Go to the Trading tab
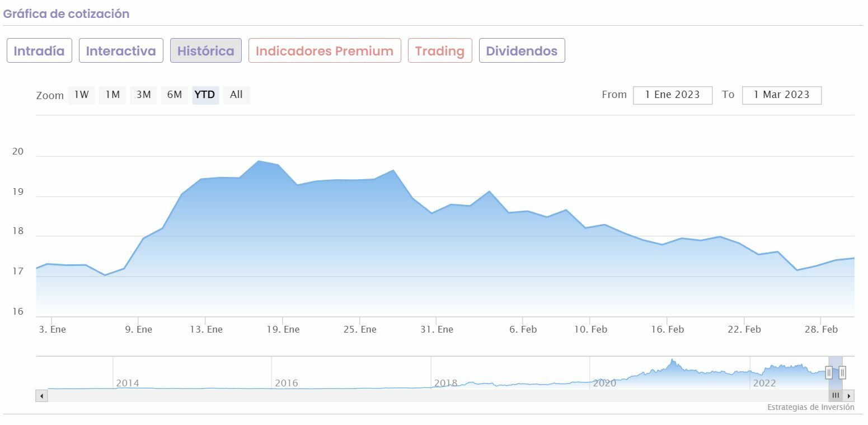Image resolution: width=868 pixels, height=425 pixels. [x=440, y=51]
